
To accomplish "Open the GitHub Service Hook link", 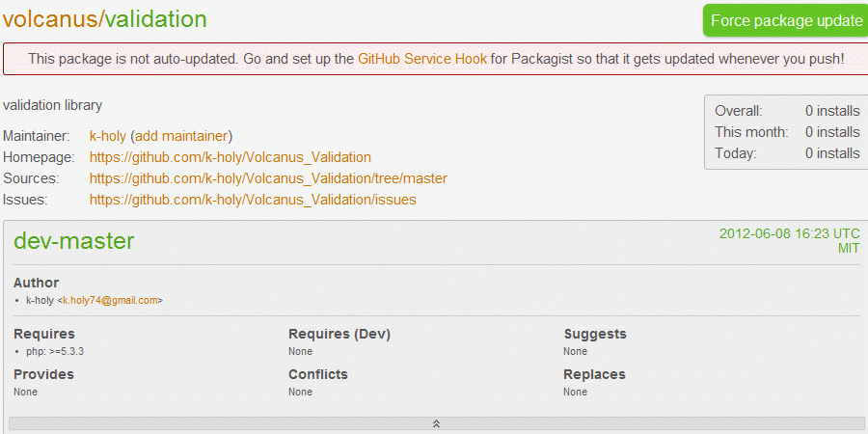I will click(x=422, y=59).
